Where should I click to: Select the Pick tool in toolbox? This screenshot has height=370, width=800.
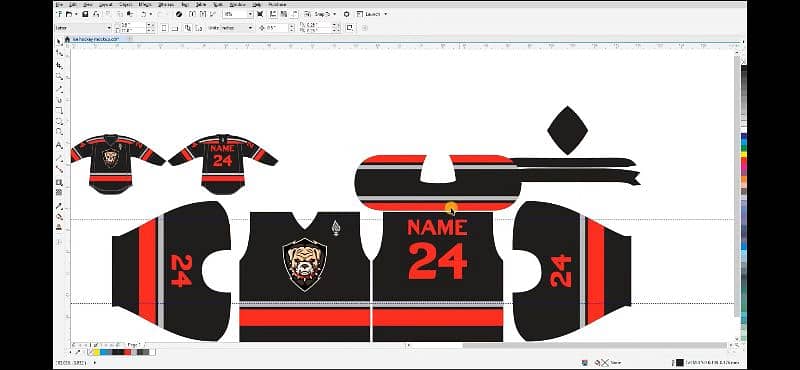click(x=59, y=41)
